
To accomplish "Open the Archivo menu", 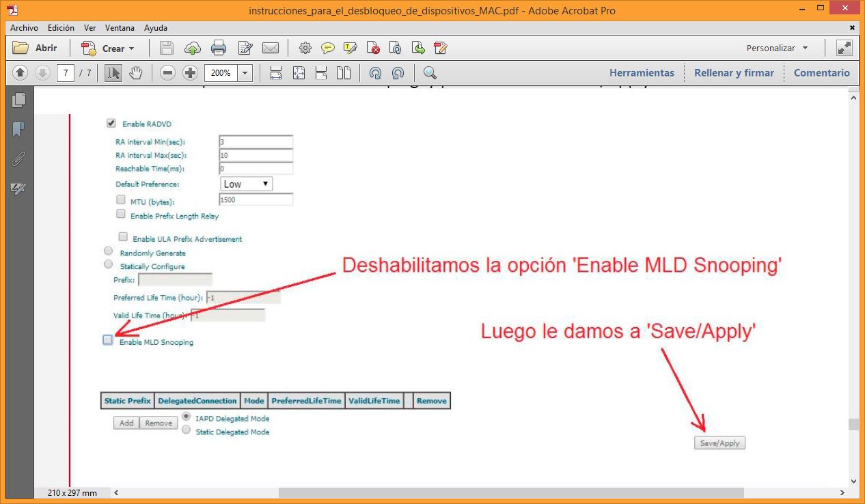I will pyautogui.click(x=24, y=28).
